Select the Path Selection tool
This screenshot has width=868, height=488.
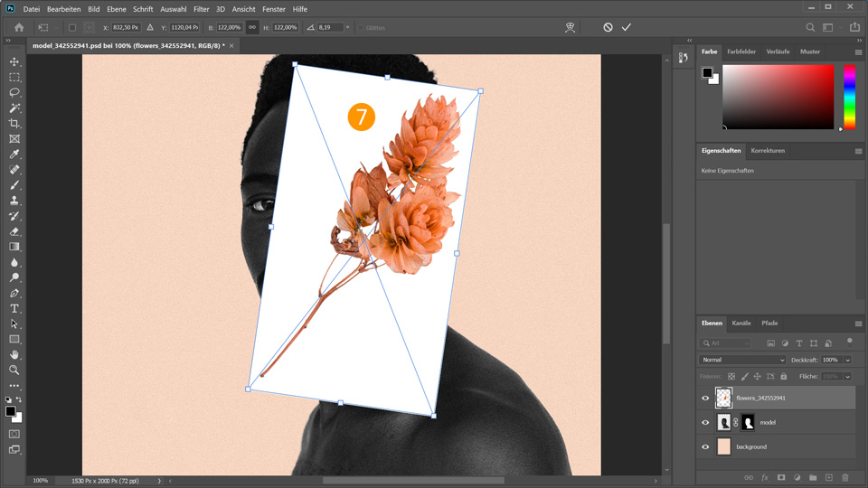[14, 324]
